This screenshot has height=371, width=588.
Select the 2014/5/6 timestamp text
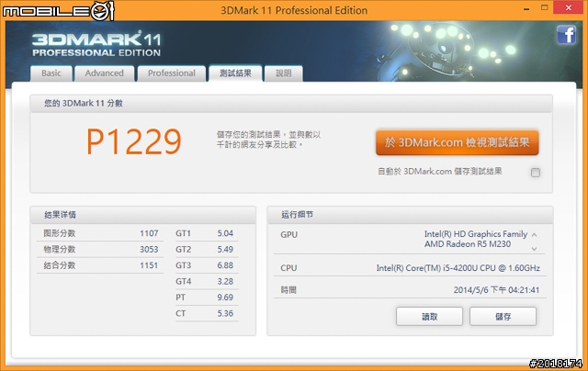[x=496, y=290]
